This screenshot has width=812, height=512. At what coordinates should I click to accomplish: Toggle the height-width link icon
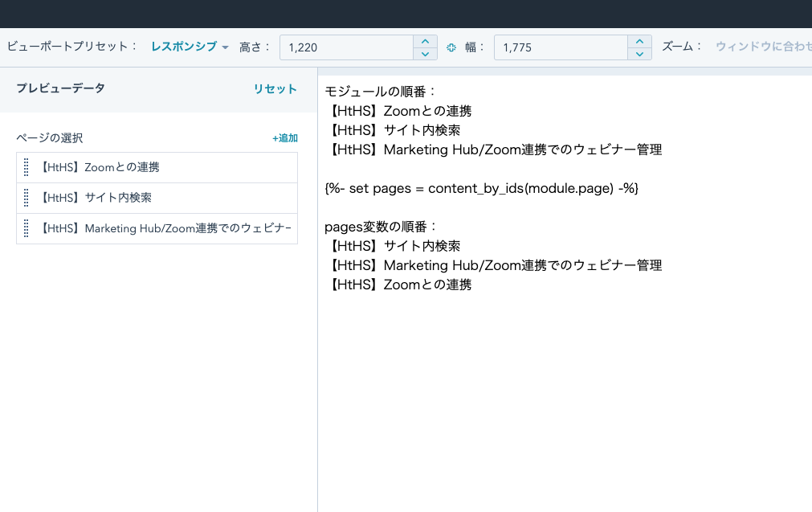(451, 47)
